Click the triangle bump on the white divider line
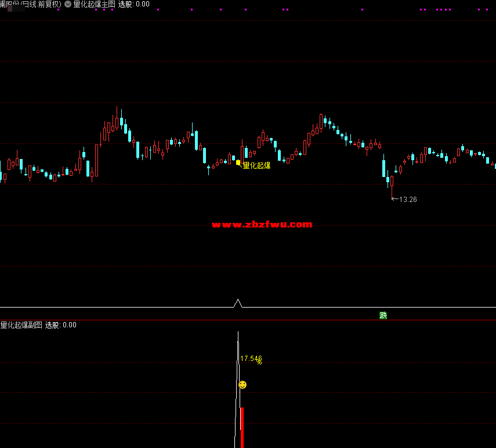The width and height of the screenshot is (496, 448). coord(237,302)
